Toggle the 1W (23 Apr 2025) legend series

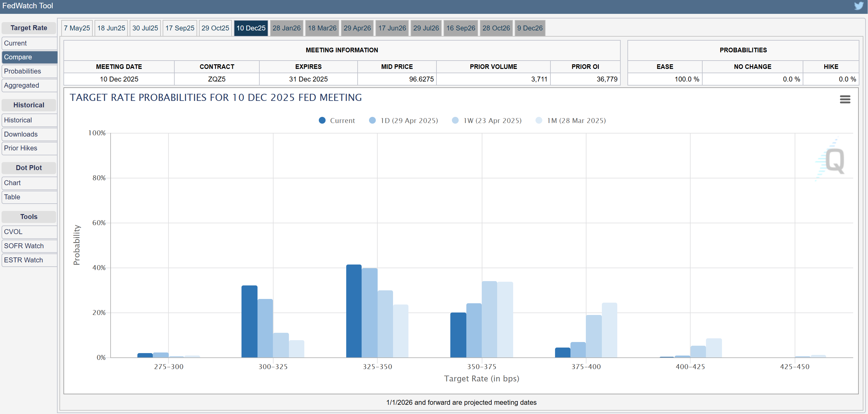pos(492,121)
